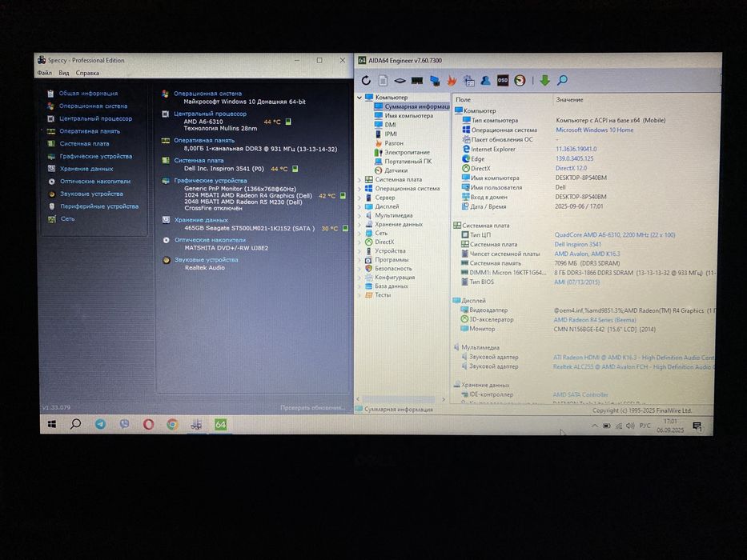Select Безопасность node in AIDA64 tree
The height and width of the screenshot is (560, 747).
(393, 268)
